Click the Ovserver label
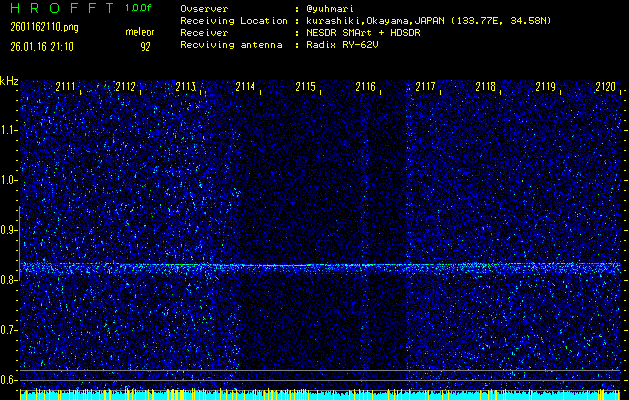This screenshot has height=400, width=629. (x=204, y=9)
